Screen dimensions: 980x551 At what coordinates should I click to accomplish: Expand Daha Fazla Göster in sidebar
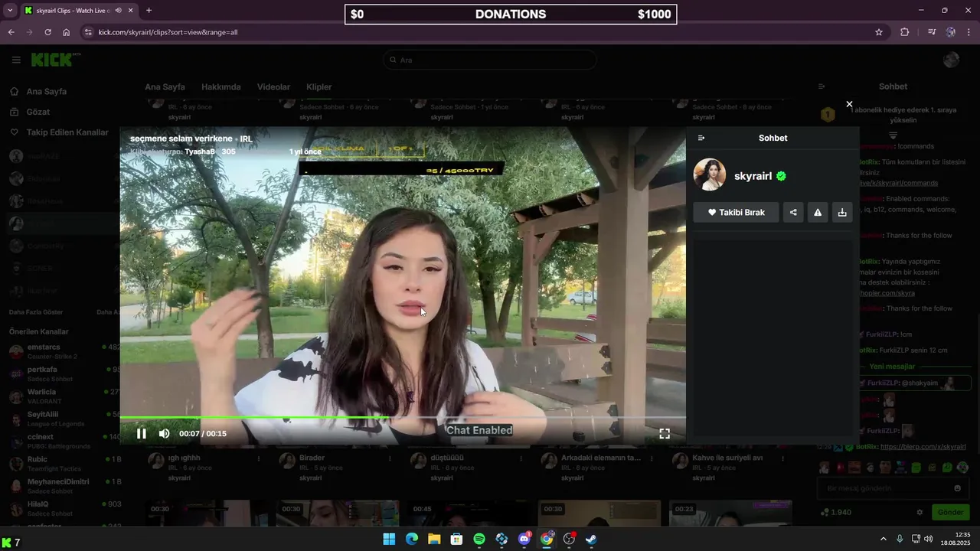[x=36, y=312]
